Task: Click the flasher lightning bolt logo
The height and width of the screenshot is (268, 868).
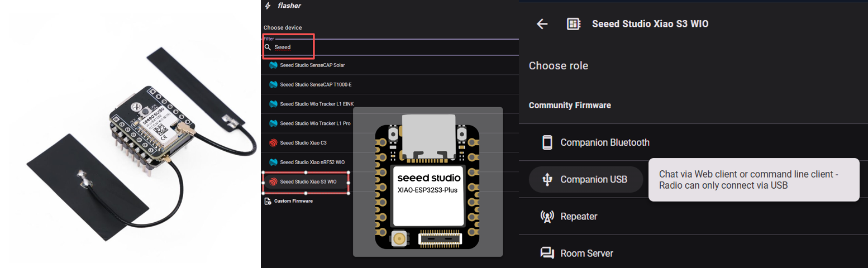Action: tap(268, 6)
